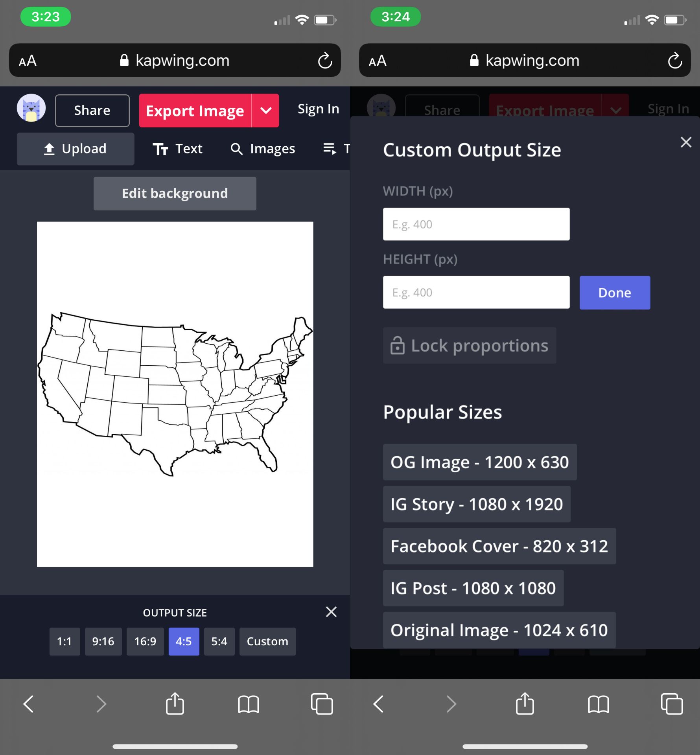
Task: Enable Lock proportions
Action: (469, 346)
